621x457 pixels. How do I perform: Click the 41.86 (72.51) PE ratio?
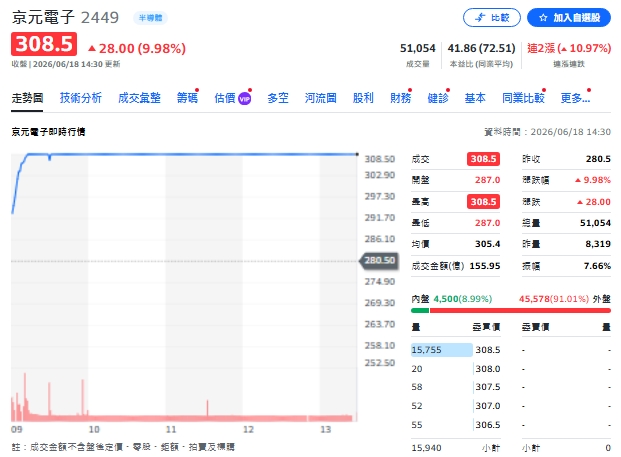click(x=481, y=48)
